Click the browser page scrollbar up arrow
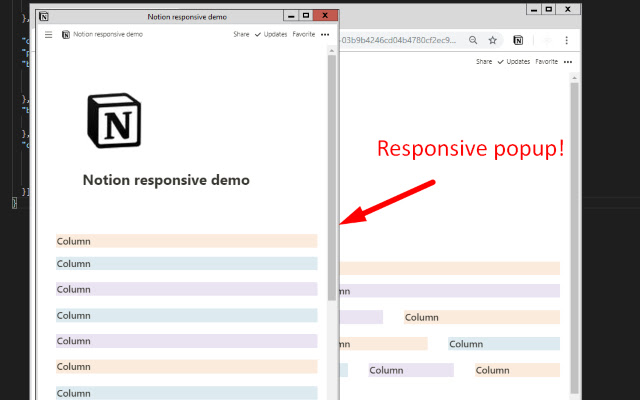The height and width of the screenshot is (400, 640). point(575,78)
